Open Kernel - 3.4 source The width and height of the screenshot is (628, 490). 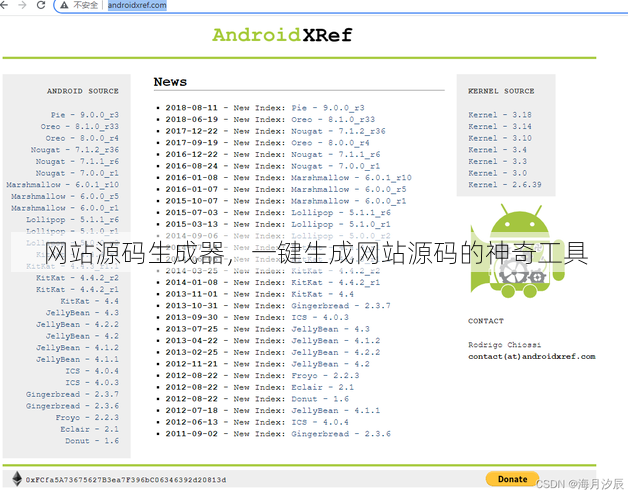click(497, 149)
